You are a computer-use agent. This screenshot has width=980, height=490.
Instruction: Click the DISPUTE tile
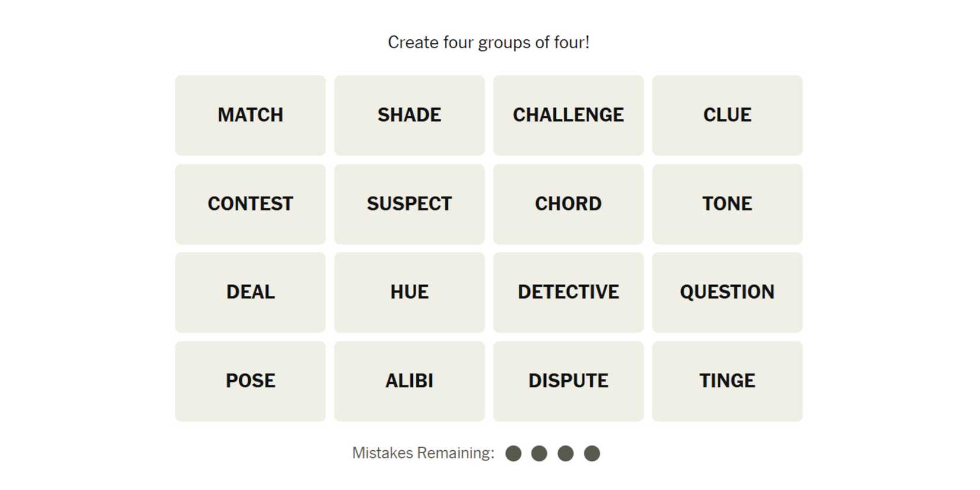click(x=568, y=381)
